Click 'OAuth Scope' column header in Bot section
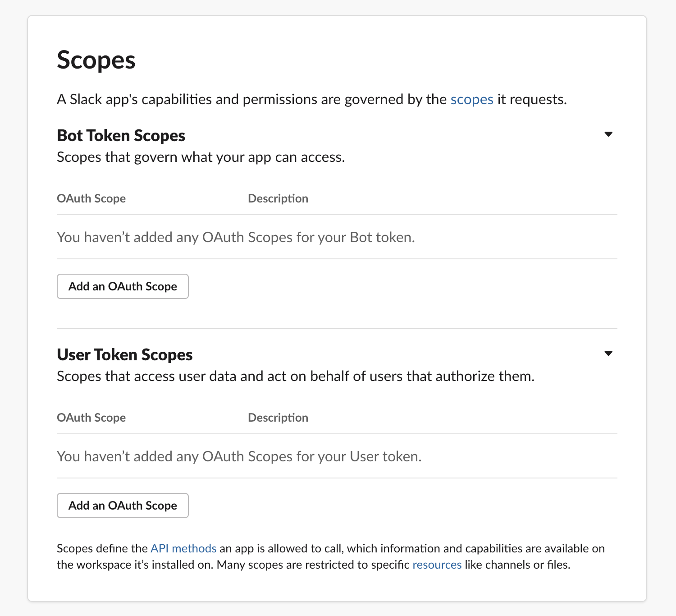The image size is (676, 616). click(91, 198)
